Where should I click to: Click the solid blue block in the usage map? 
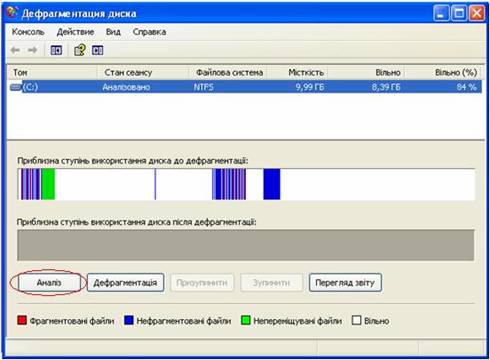(x=272, y=184)
